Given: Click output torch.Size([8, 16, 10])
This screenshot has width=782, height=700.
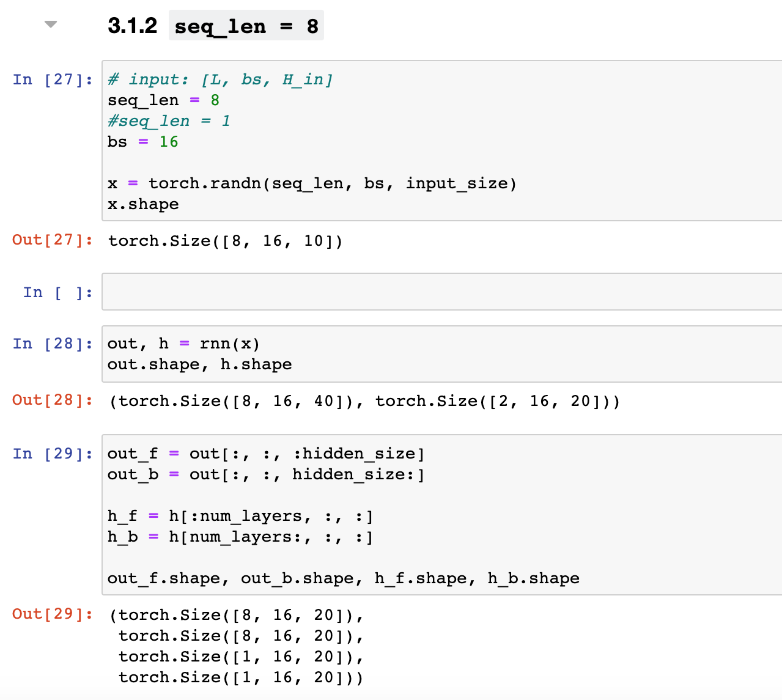Looking at the screenshot, I should point(226,241).
